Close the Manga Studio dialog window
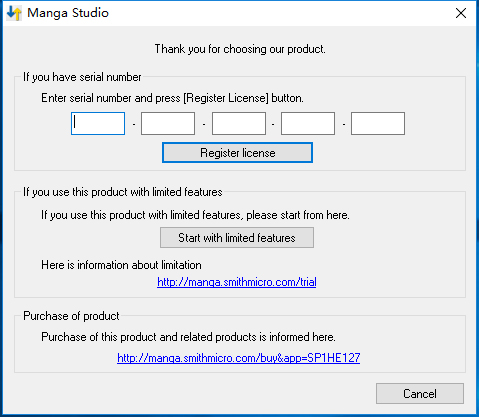 pyautogui.click(x=461, y=13)
